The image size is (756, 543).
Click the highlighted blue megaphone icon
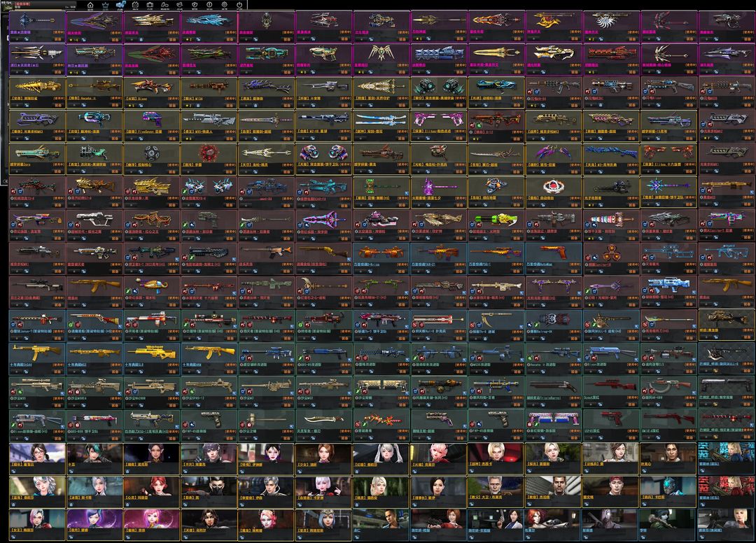tap(120, 6)
